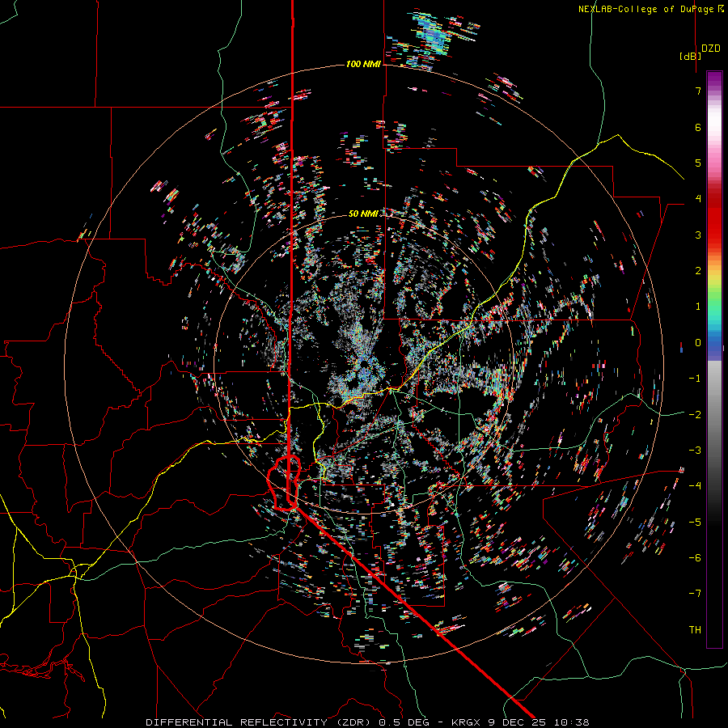The height and width of the screenshot is (728, 728).
Task: Select the -1 value on the dB scale
Action: [695, 379]
